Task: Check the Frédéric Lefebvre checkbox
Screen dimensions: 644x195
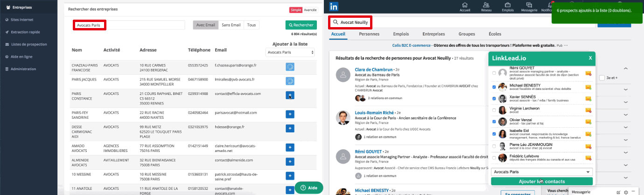Action: click(494, 158)
